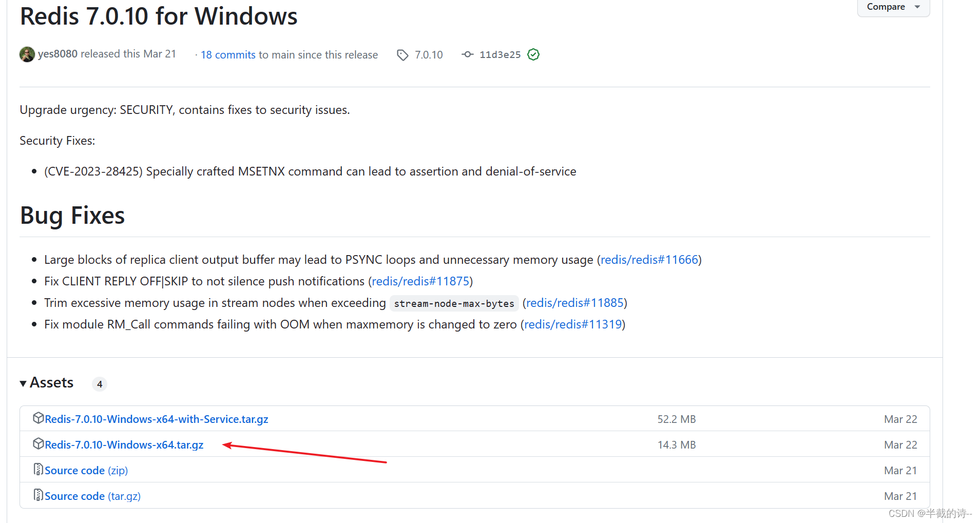Open the Compare dropdown

[887, 7]
